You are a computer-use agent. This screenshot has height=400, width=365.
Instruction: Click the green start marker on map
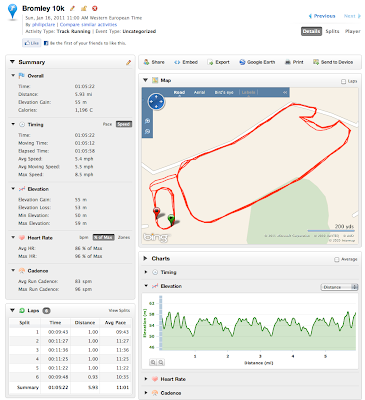coord(171,220)
